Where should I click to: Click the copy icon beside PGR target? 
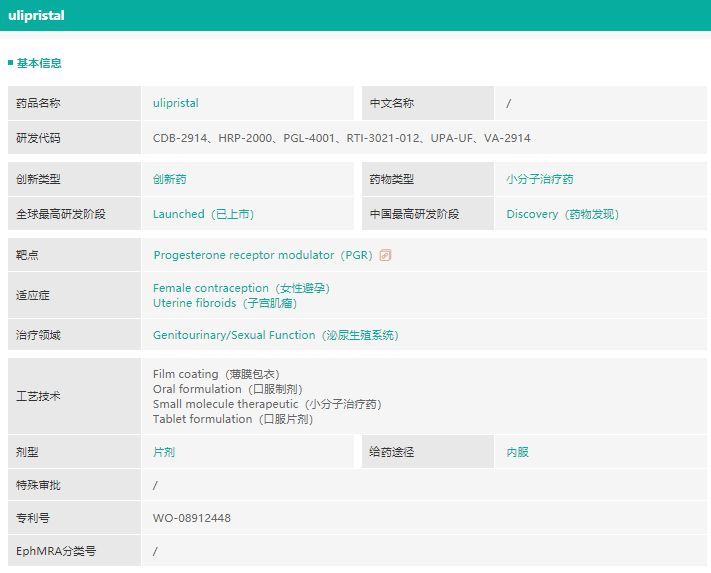[x=386, y=255]
